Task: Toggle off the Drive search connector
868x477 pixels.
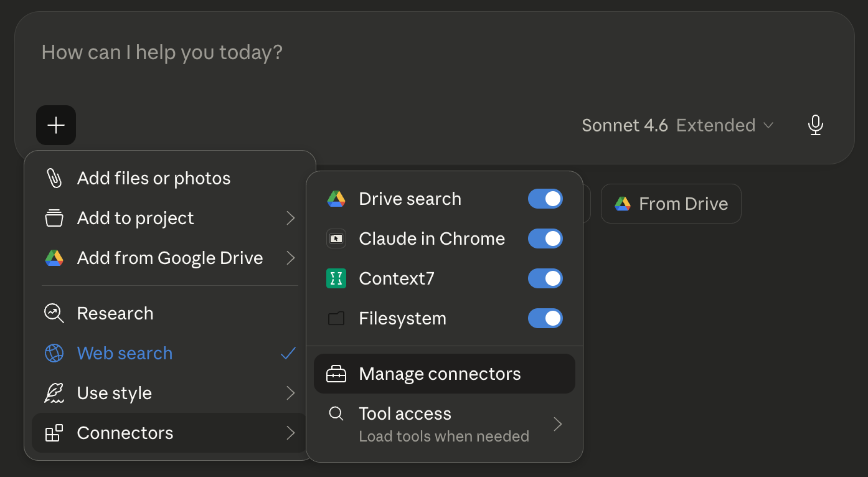Action: click(545, 199)
